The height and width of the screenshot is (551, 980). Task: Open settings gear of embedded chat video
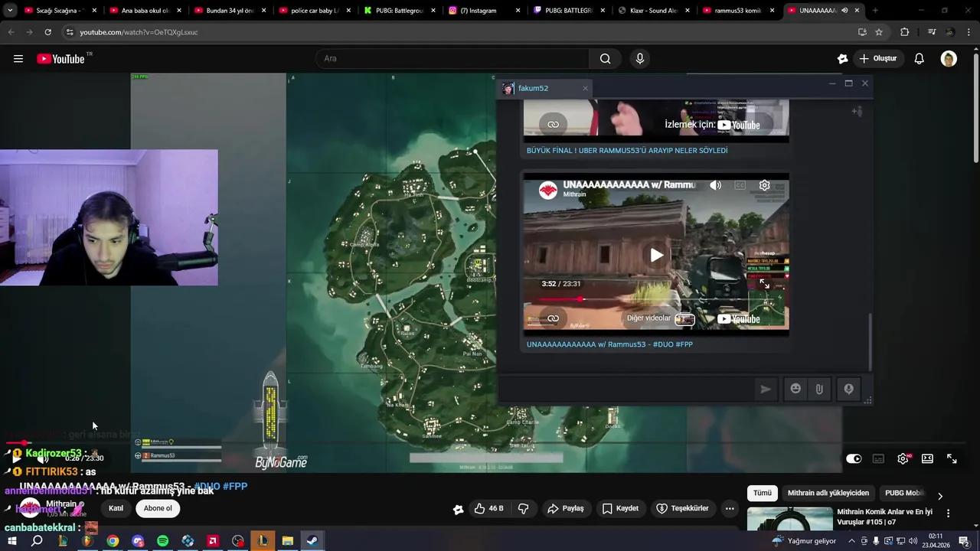point(764,185)
